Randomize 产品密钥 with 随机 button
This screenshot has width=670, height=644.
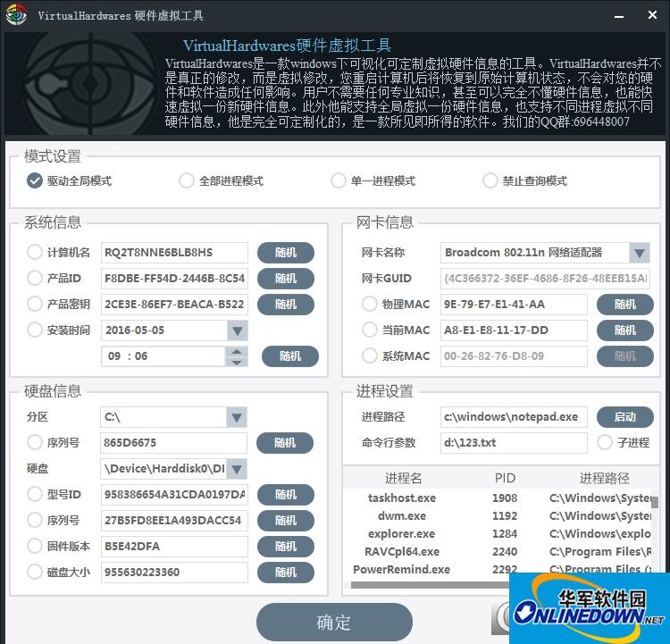286,305
